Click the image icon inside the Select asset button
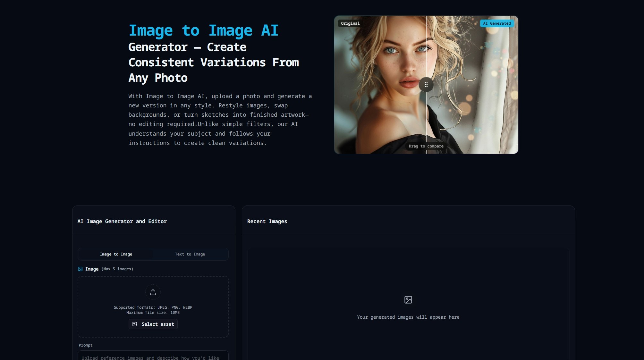This screenshot has height=360, width=644. [x=136, y=324]
